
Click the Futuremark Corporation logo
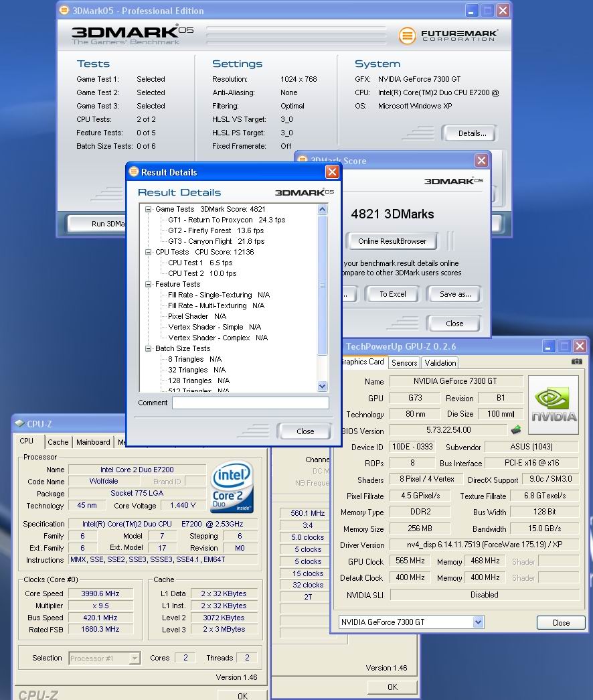pyautogui.click(x=448, y=36)
